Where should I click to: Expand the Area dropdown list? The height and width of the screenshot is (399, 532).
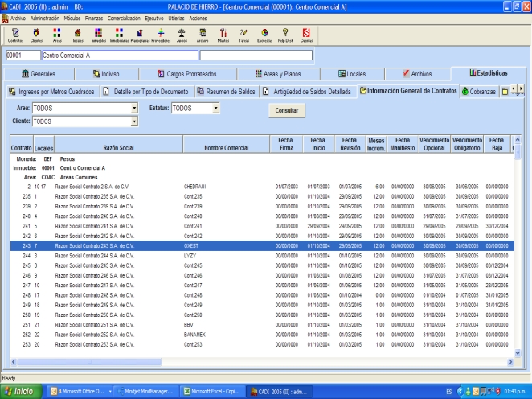(134, 107)
